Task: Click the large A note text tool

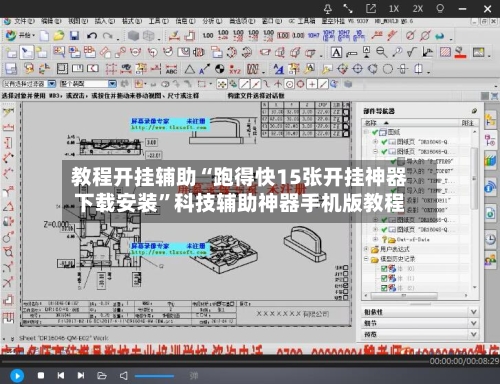Action: [336, 52]
